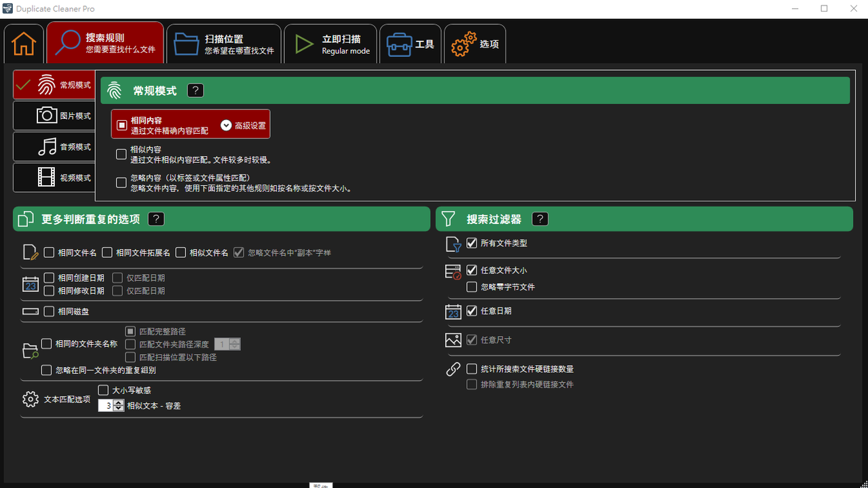Click the disk drive icon beside 相同磁盘
The height and width of the screenshot is (488, 868).
(31, 312)
